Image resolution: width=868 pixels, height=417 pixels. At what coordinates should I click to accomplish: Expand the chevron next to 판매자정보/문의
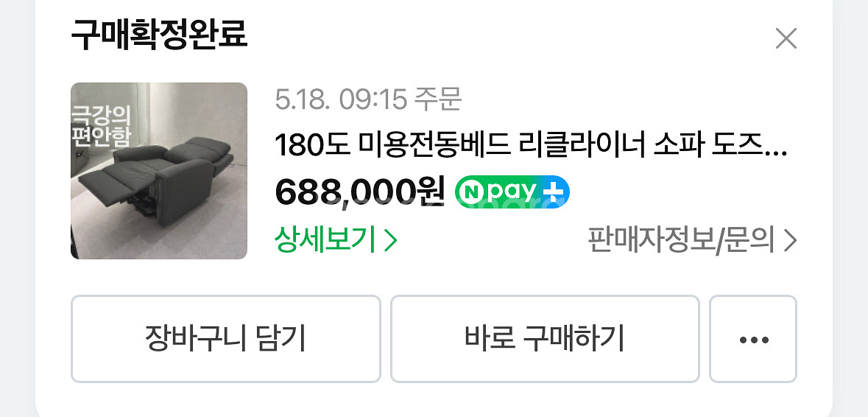tap(791, 241)
